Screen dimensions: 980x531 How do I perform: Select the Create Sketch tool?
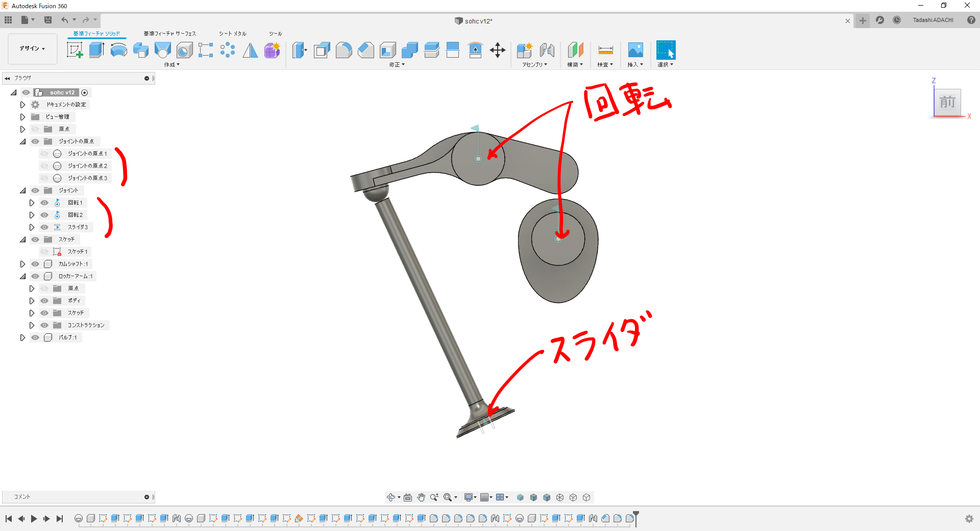point(75,50)
